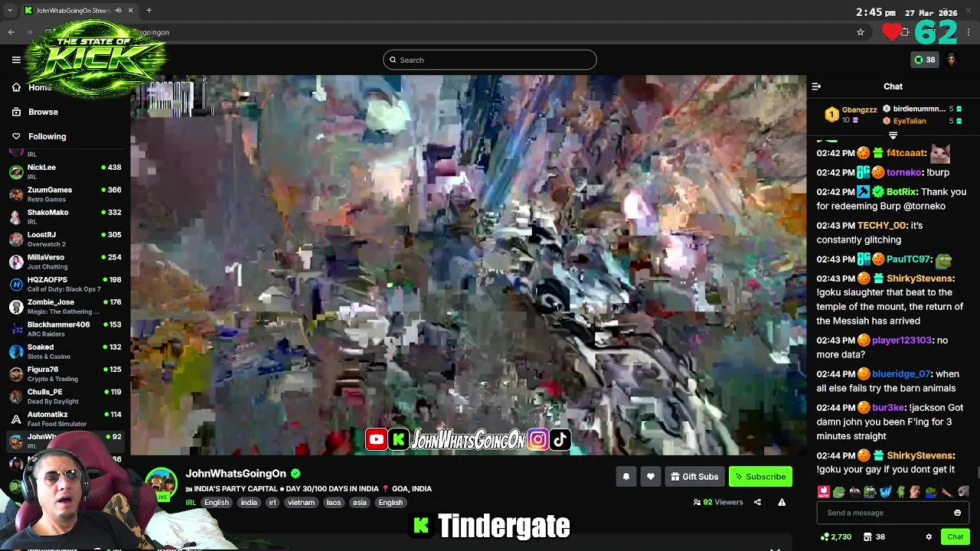The height and width of the screenshot is (551, 980).
Task: Click the vietnam tag
Action: point(301,503)
